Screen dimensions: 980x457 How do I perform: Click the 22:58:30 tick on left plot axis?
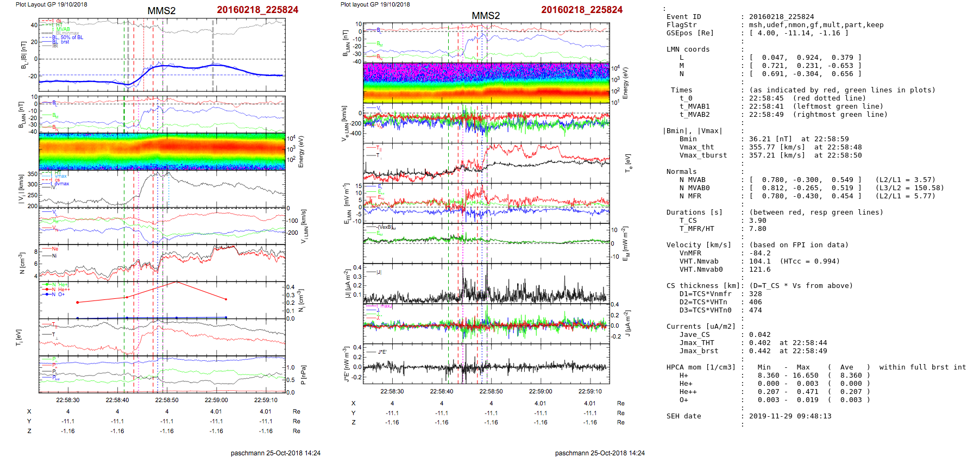(x=68, y=400)
